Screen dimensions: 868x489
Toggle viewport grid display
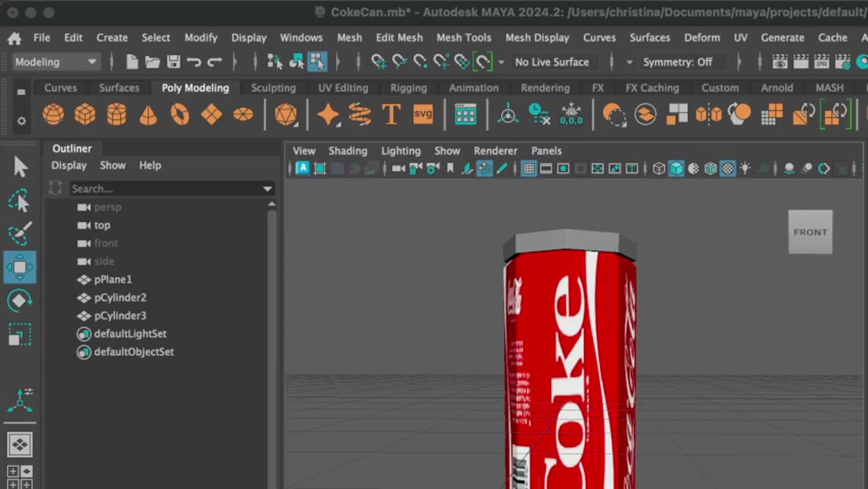528,168
